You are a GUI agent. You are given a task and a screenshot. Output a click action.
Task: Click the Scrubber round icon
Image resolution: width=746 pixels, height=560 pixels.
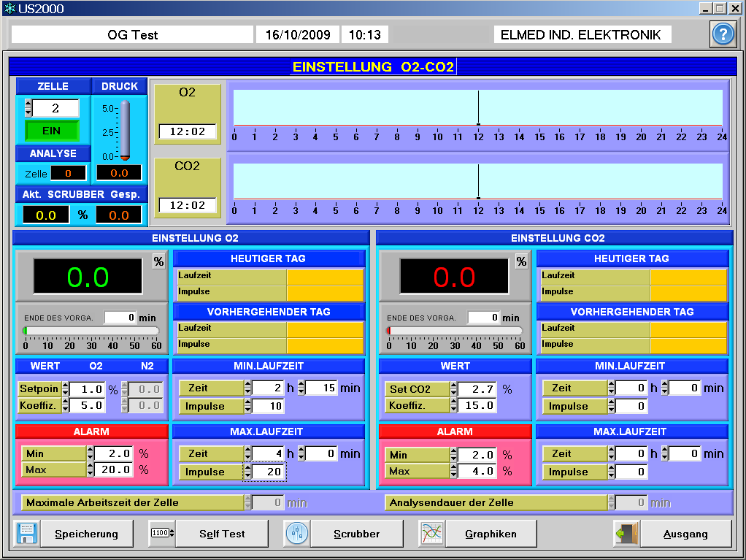click(x=296, y=534)
